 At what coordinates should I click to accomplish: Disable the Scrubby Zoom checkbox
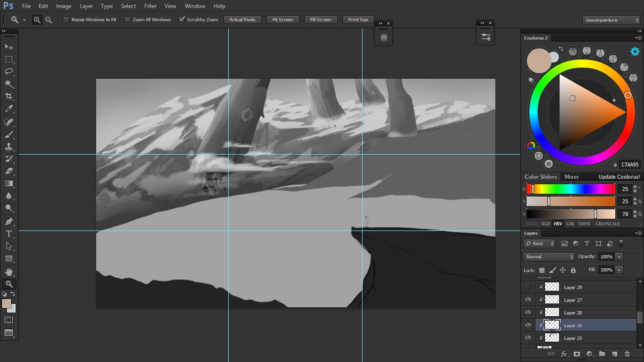click(182, 19)
